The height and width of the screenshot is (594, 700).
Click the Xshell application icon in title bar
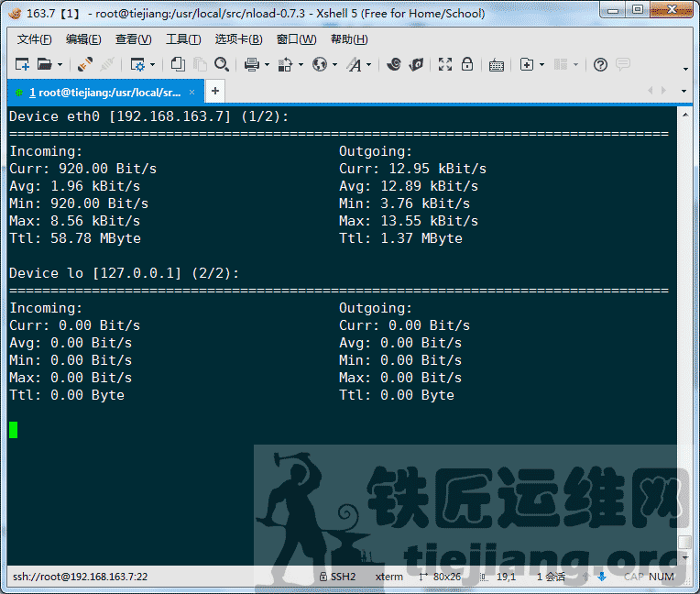point(15,13)
